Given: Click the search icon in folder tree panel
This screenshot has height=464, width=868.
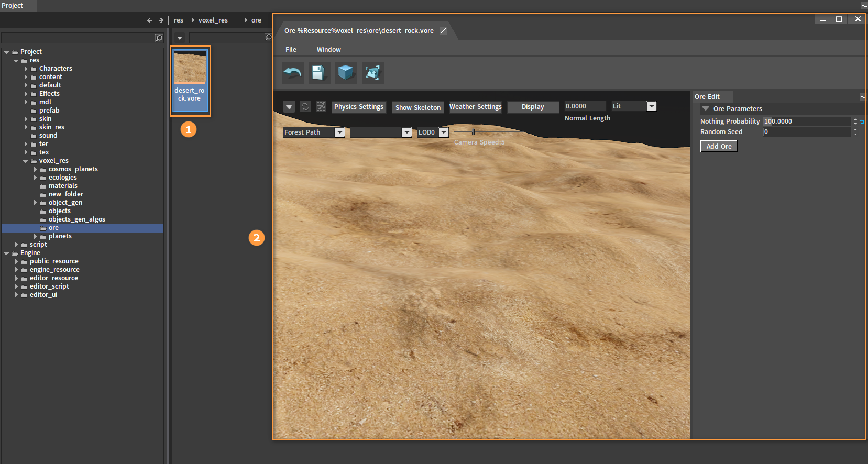Looking at the screenshot, I should click(x=159, y=38).
